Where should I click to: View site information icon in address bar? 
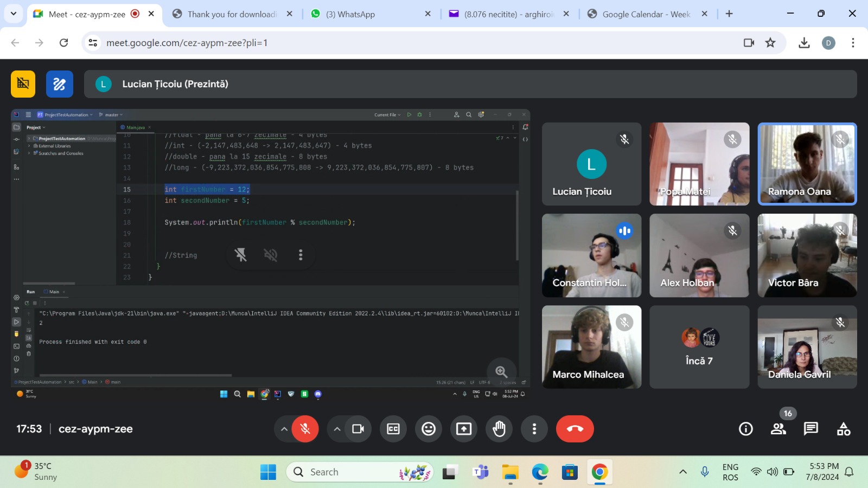pyautogui.click(x=93, y=42)
